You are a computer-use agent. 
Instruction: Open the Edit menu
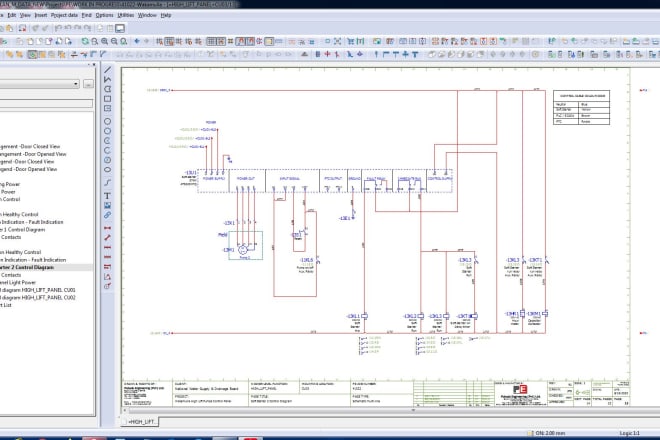tap(12, 15)
